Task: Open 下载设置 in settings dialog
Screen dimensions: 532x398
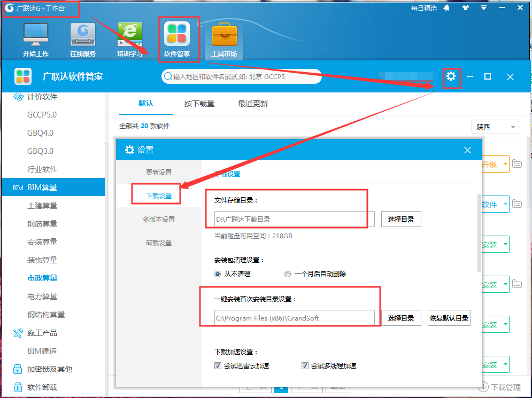Action: pyautogui.click(x=159, y=196)
